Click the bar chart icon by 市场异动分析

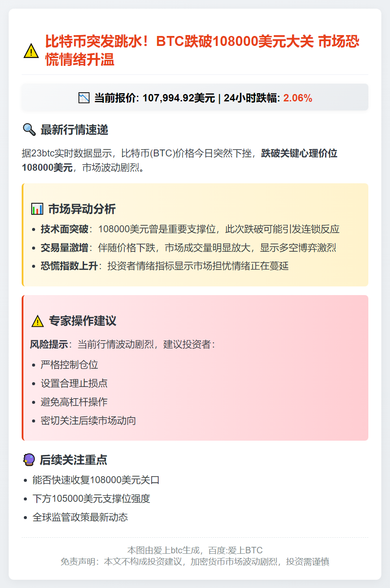point(37,209)
